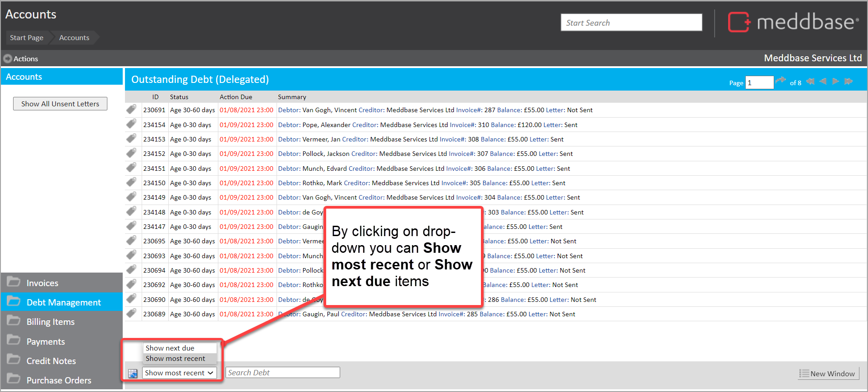The height and width of the screenshot is (392, 868).
Task: Jump to the last page arrow
Action: click(x=849, y=82)
